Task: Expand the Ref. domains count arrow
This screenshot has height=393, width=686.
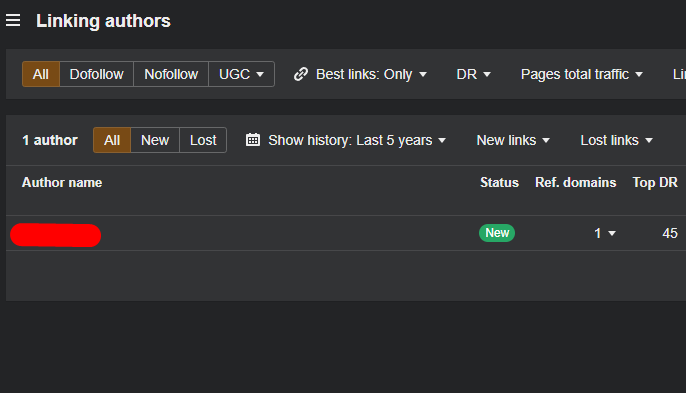Action: [612, 233]
